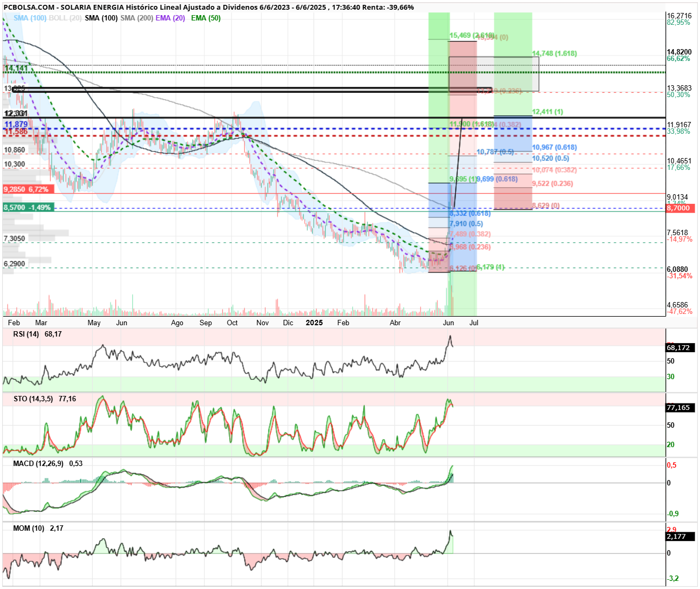This screenshot has width=700, height=589.
Task: Click the 6,0880 price axis value
Action: [x=677, y=269]
